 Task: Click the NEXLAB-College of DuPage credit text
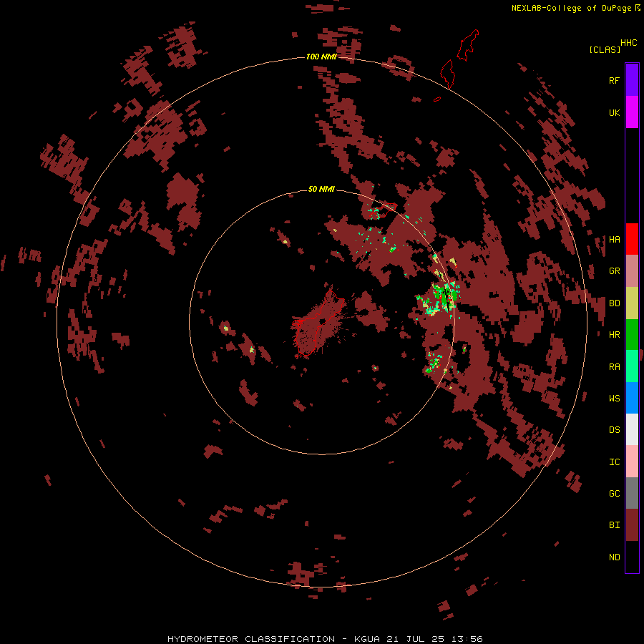pyautogui.click(x=571, y=8)
